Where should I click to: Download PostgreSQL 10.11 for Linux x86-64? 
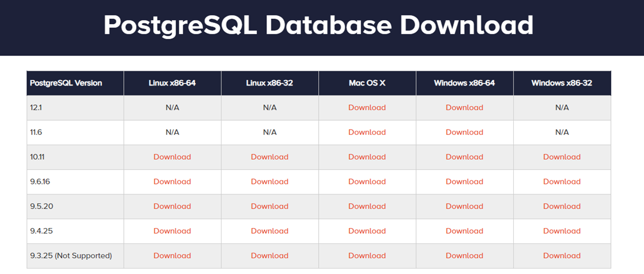[x=172, y=157]
